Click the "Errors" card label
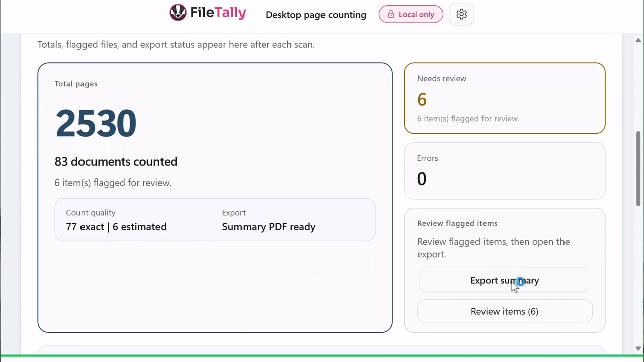 428,158
